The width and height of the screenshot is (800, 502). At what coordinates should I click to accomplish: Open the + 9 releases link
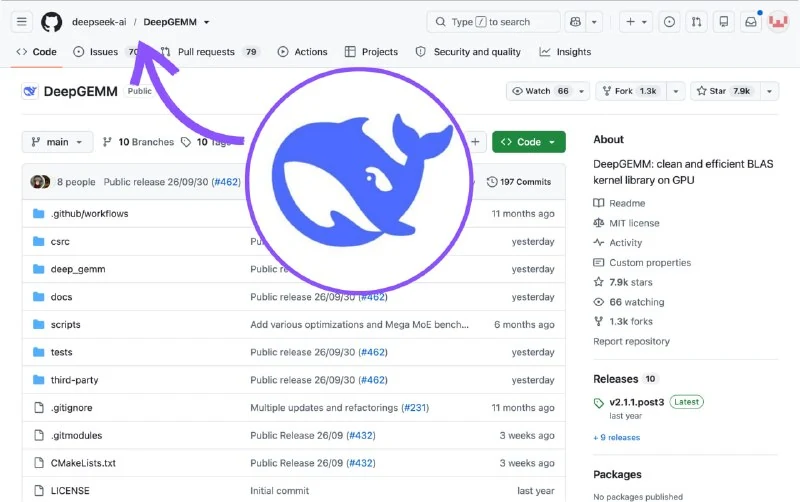tap(616, 437)
